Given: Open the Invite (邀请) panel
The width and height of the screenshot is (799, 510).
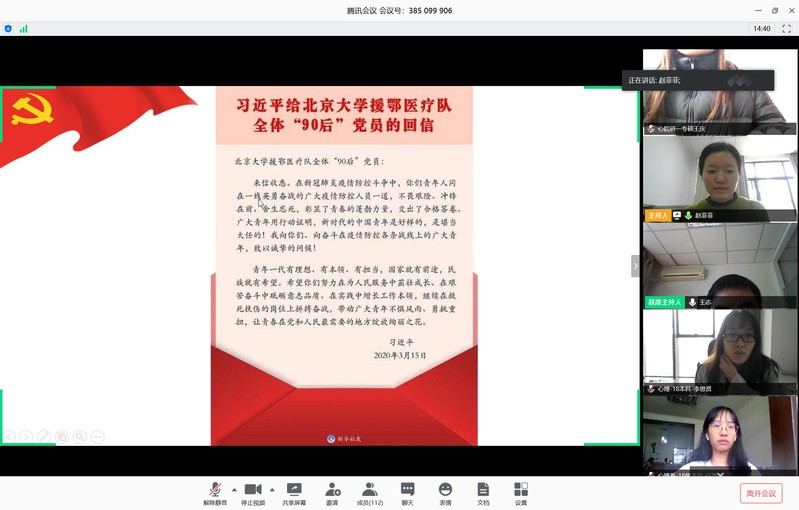Looking at the screenshot, I should click(332, 491).
